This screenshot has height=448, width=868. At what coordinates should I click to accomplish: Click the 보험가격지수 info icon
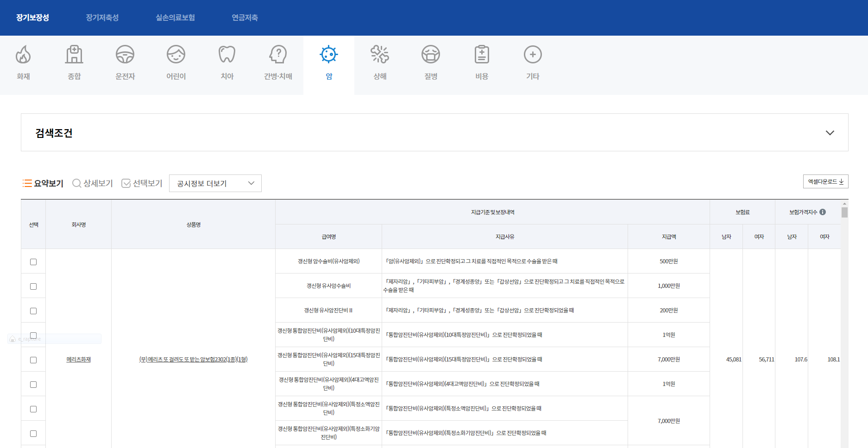823,212
